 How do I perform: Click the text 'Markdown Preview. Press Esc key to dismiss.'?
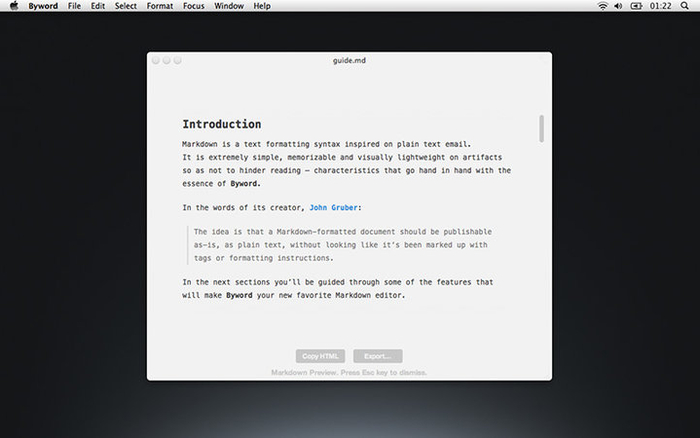click(x=349, y=372)
